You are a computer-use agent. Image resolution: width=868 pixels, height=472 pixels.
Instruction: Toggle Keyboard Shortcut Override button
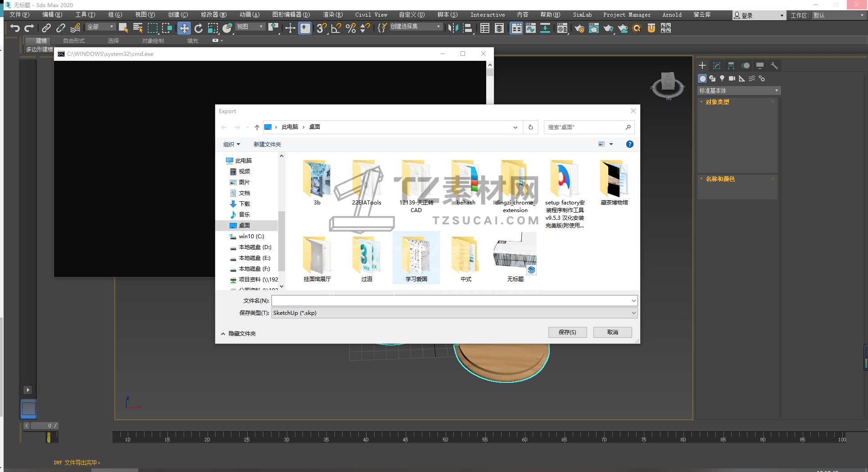(305, 28)
